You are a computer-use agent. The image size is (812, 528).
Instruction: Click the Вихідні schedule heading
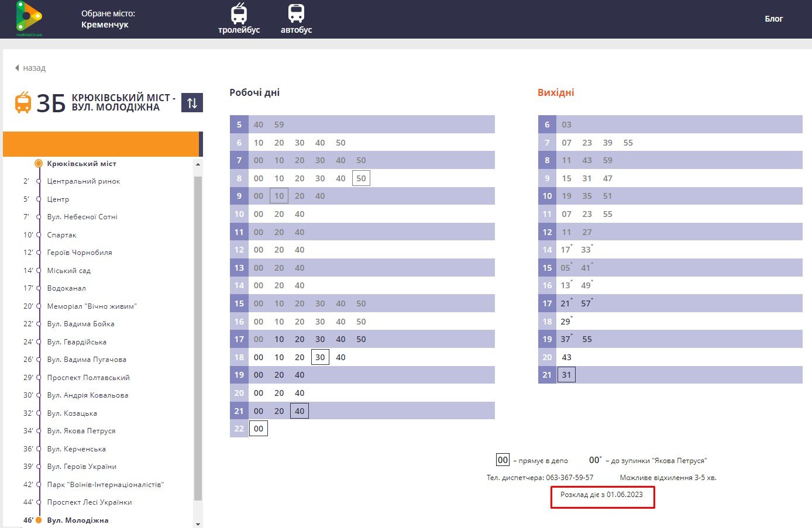556,92
